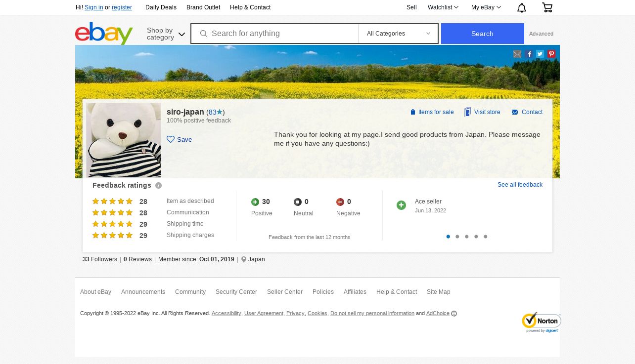Open the Accessibility link

click(x=226, y=314)
